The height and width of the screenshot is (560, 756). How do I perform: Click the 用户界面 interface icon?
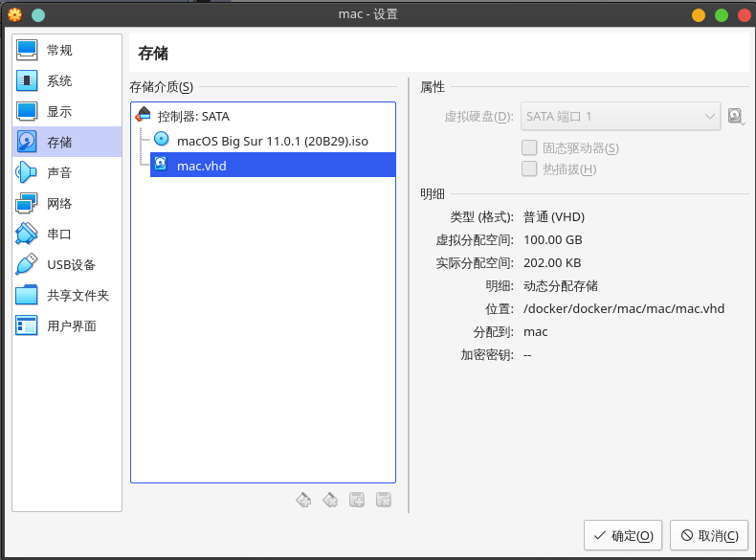[x=27, y=325]
